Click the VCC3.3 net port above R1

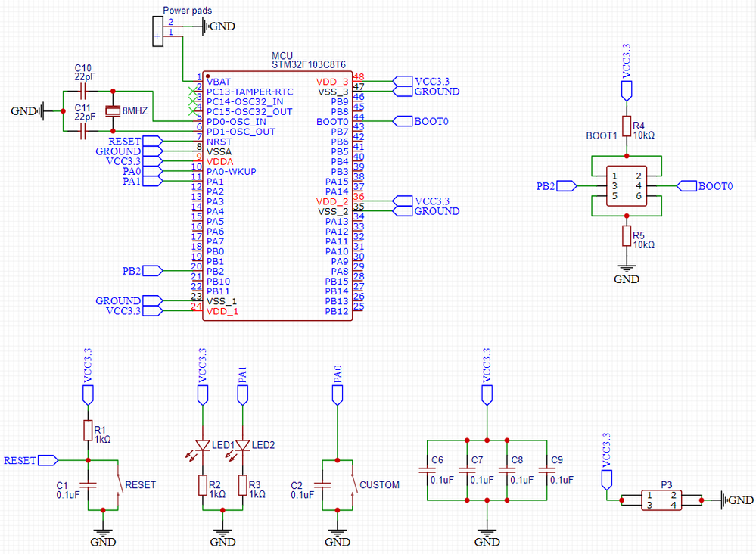[88, 377]
